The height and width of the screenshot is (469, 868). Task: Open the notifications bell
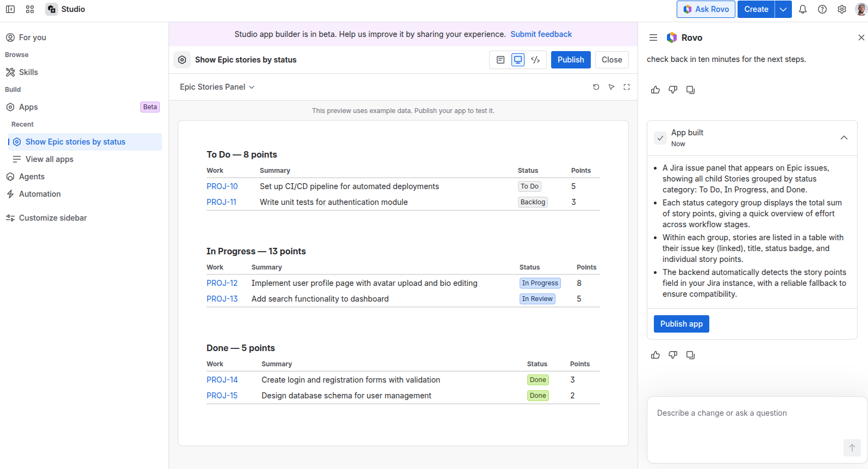[x=803, y=9]
